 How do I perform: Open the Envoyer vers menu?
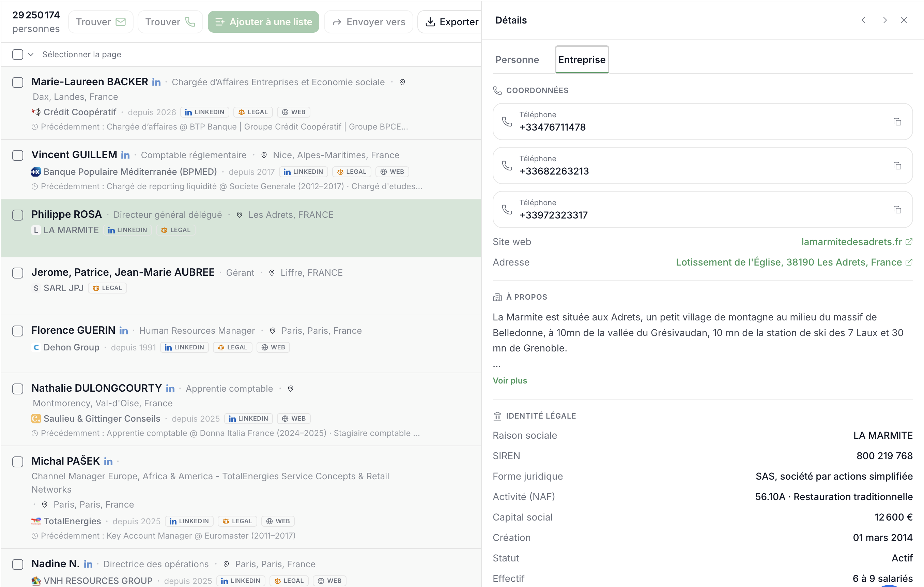[x=368, y=22]
